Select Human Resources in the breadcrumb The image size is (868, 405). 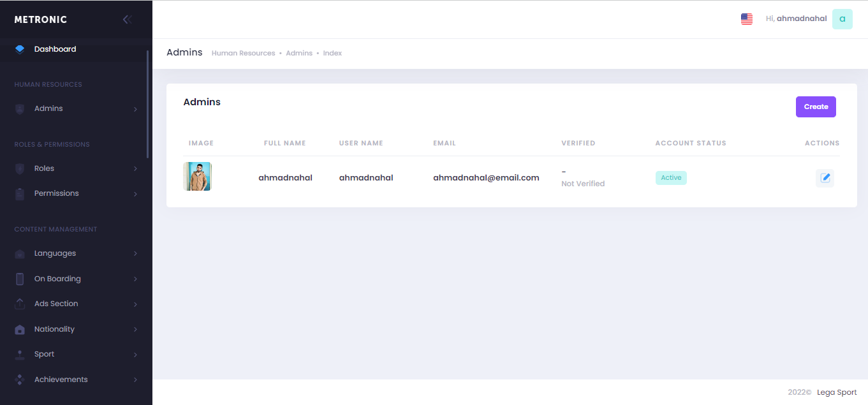pyautogui.click(x=243, y=54)
